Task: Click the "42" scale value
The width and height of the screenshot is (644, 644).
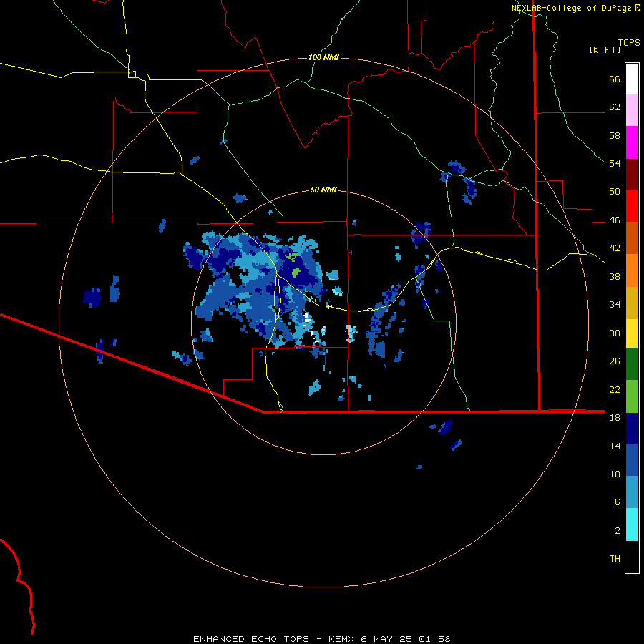Action: tap(615, 248)
